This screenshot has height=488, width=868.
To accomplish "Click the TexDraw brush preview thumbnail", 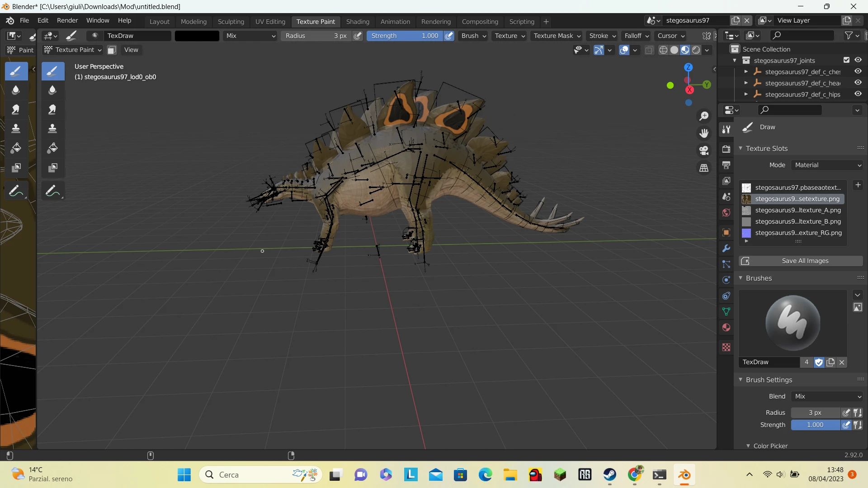I will [x=793, y=323].
